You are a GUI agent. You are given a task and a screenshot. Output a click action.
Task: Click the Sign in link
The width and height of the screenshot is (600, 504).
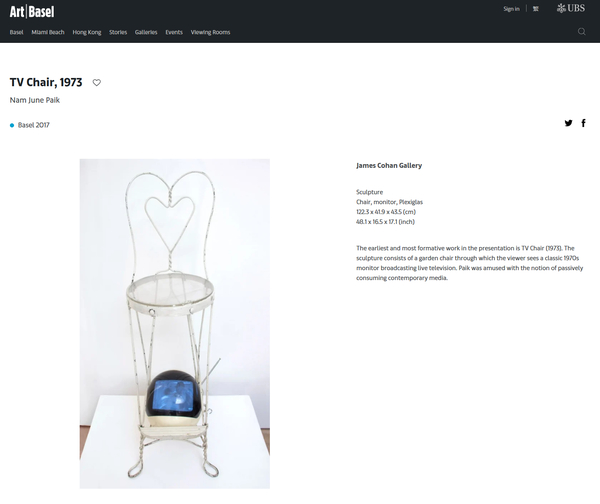coord(511,9)
